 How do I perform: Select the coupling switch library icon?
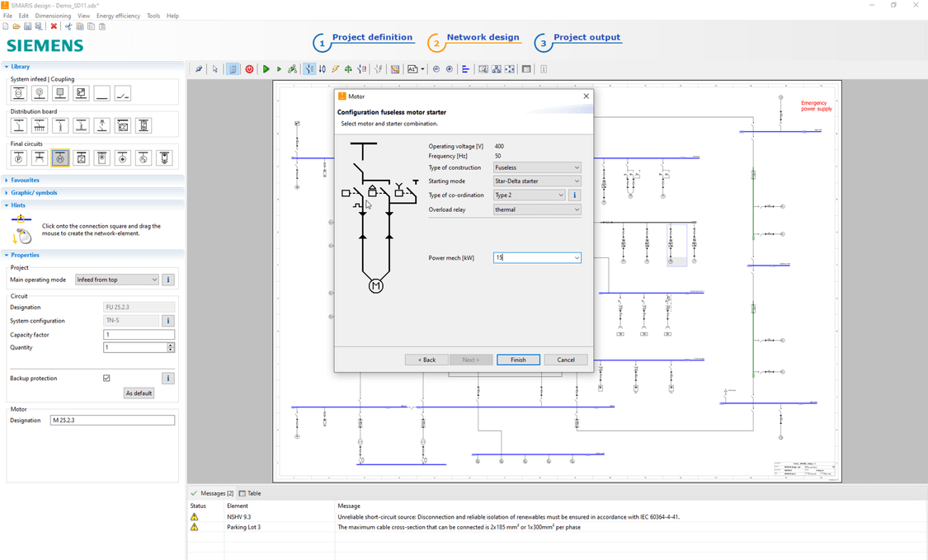point(123,93)
